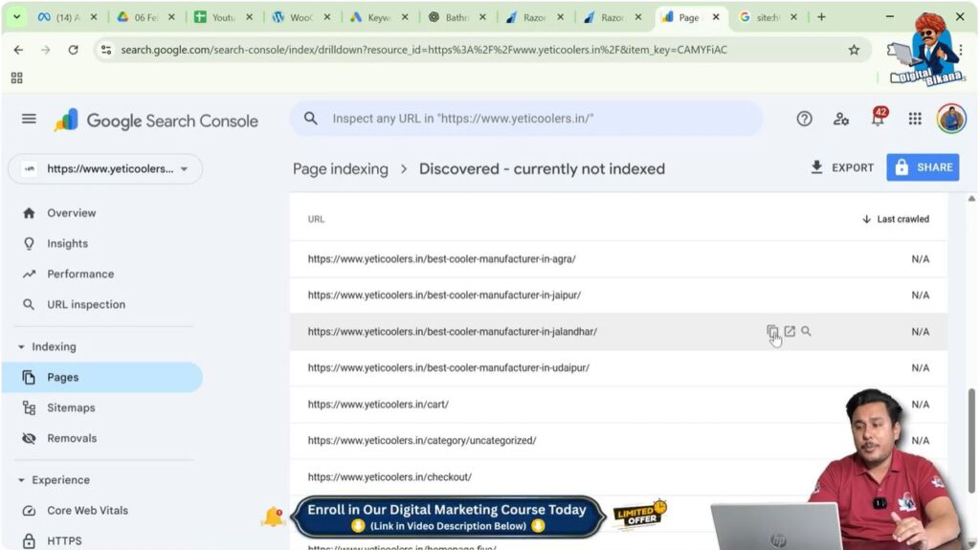The height and width of the screenshot is (550, 980).
Task: Select the yeticoolers.in/cart/ URL row
Action: click(x=618, y=405)
